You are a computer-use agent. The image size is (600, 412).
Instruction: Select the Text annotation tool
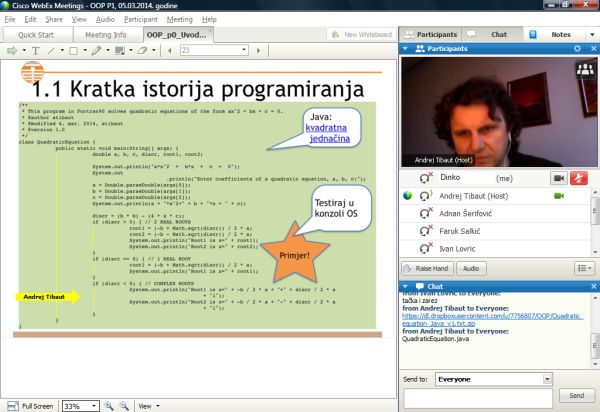(36, 50)
